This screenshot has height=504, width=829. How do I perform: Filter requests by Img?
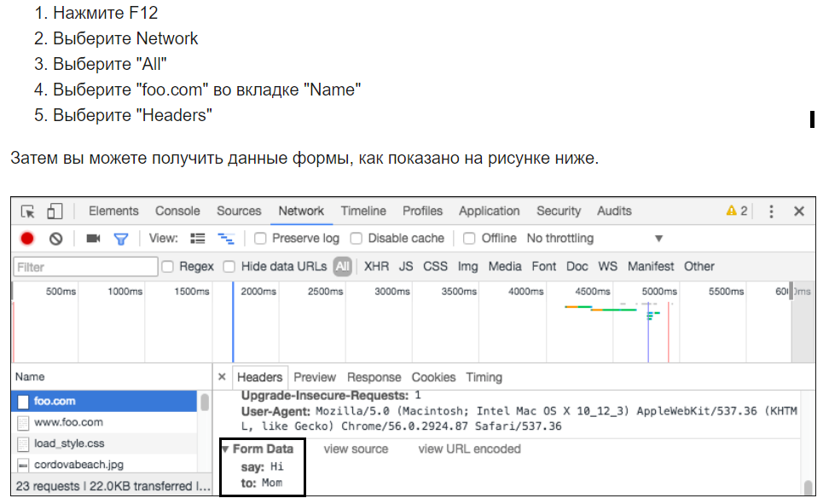click(x=467, y=267)
